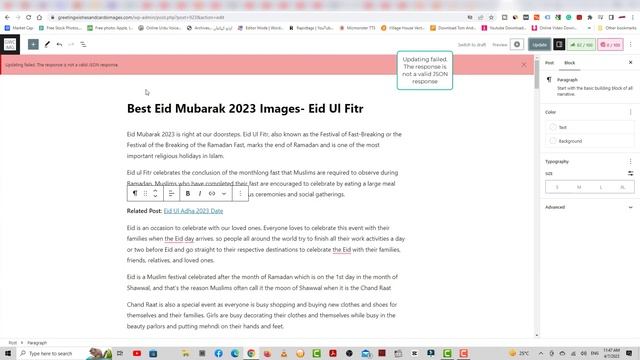
Task: Open the green SEO score indicator
Action: (581, 44)
